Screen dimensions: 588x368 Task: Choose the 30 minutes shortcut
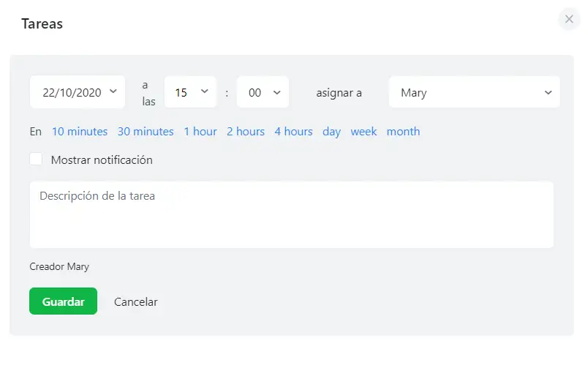point(146,132)
